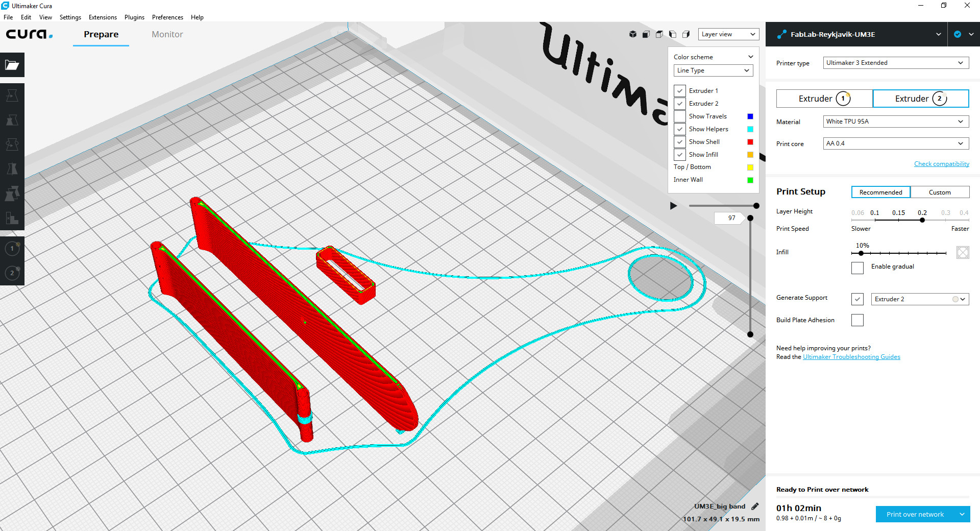The height and width of the screenshot is (531, 980).
Task: Open the Layer view mode dropdown
Action: 728,34
